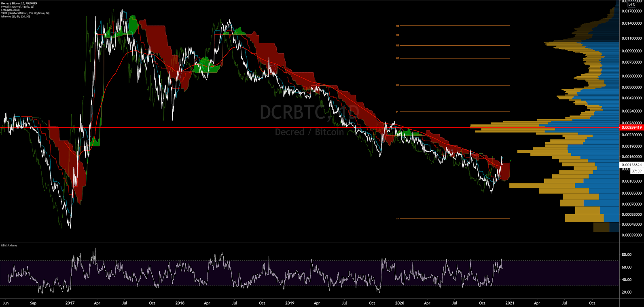Click the white 0.00138624 last price label
This screenshot has height=307, width=644.
point(631,165)
